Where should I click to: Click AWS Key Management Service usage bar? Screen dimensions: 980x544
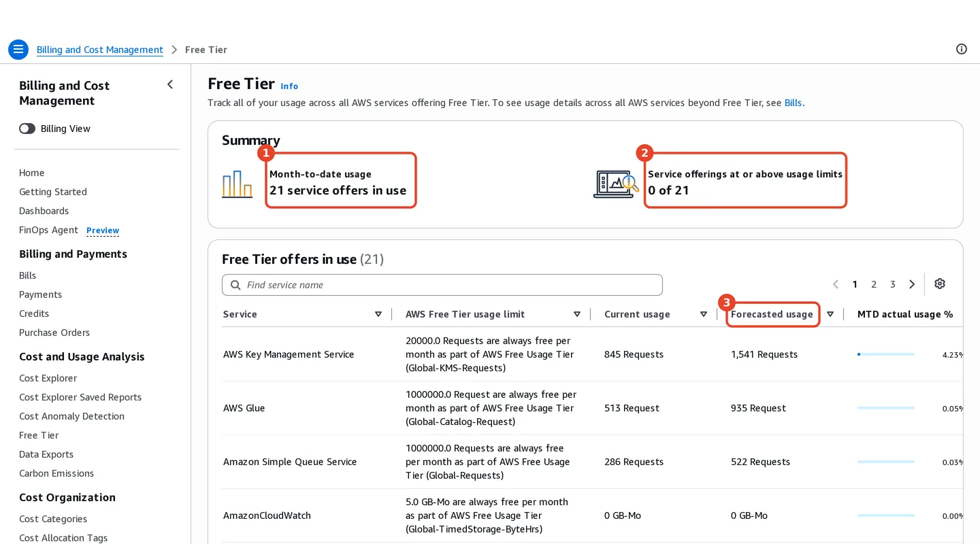click(x=886, y=354)
